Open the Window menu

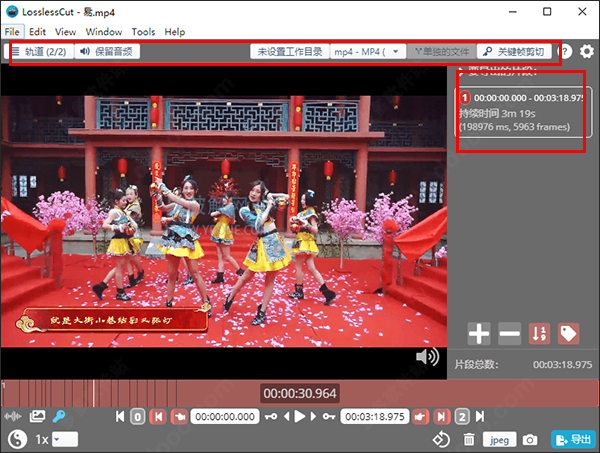(x=104, y=32)
